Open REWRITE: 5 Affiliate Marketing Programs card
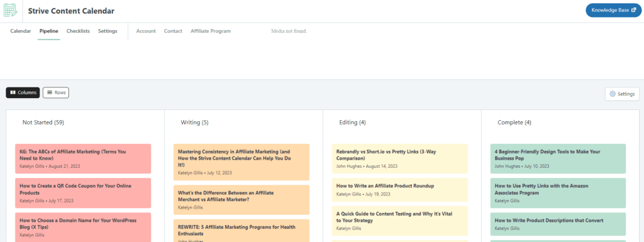The image size is (644, 242). pos(241,231)
